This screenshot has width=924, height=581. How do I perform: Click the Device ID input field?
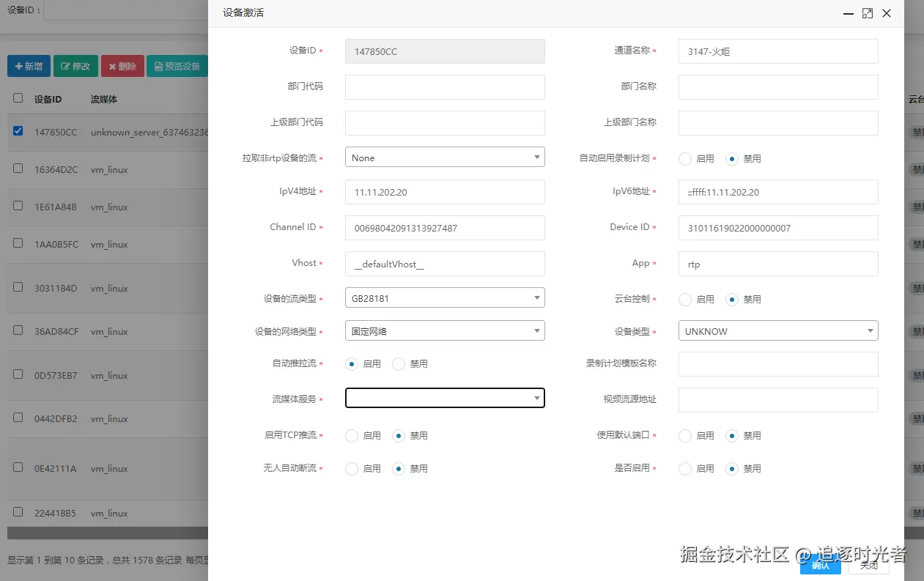click(778, 228)
